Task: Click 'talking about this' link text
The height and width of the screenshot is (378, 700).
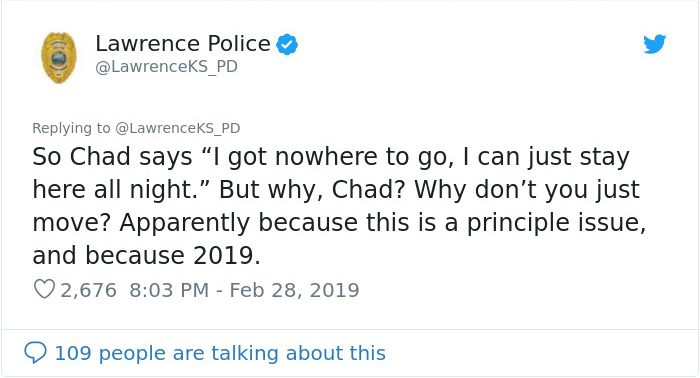Action: pyautogui.click(x=298, y=353)
